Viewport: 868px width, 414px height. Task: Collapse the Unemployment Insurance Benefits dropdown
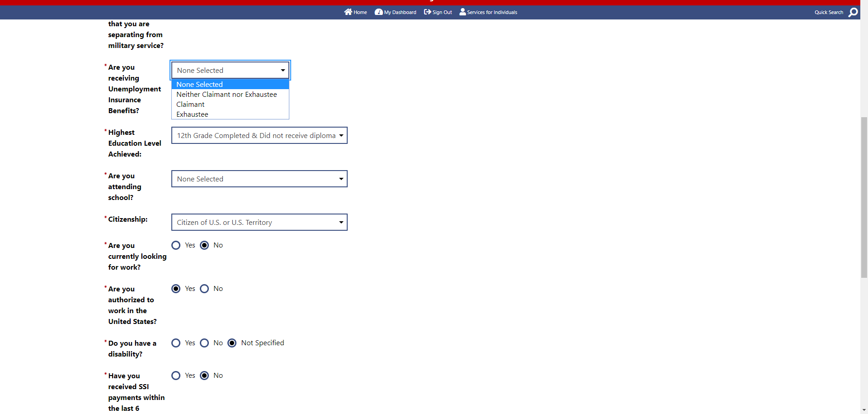pos(230,70)
